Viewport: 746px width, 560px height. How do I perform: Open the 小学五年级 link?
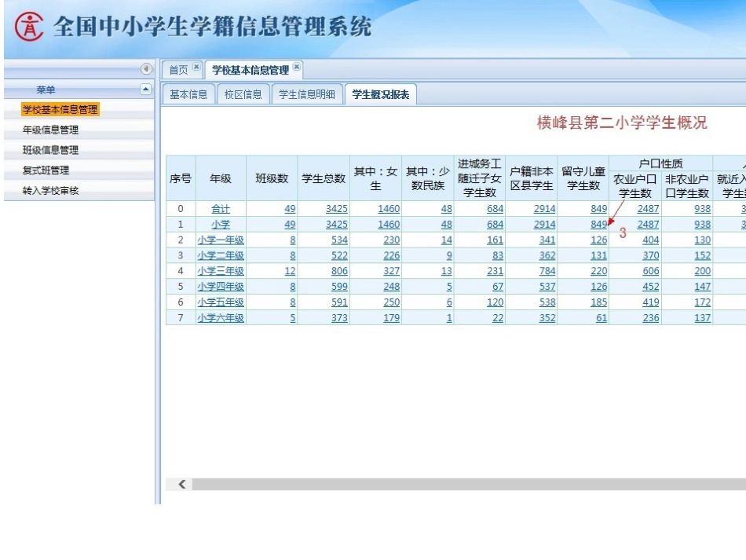tap(221, 302)
